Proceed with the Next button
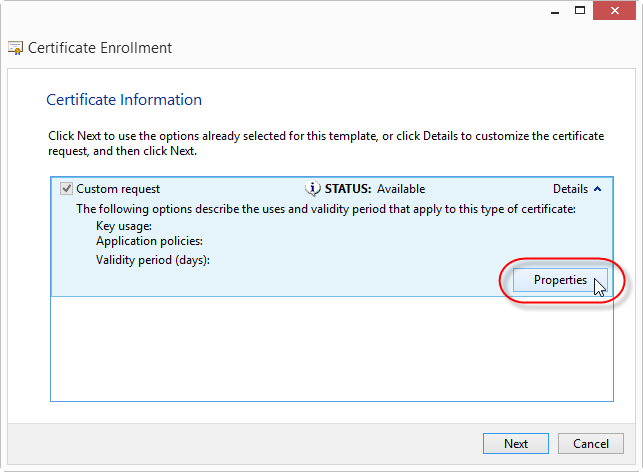Screen dimensions: 643x472 point(516,444)
